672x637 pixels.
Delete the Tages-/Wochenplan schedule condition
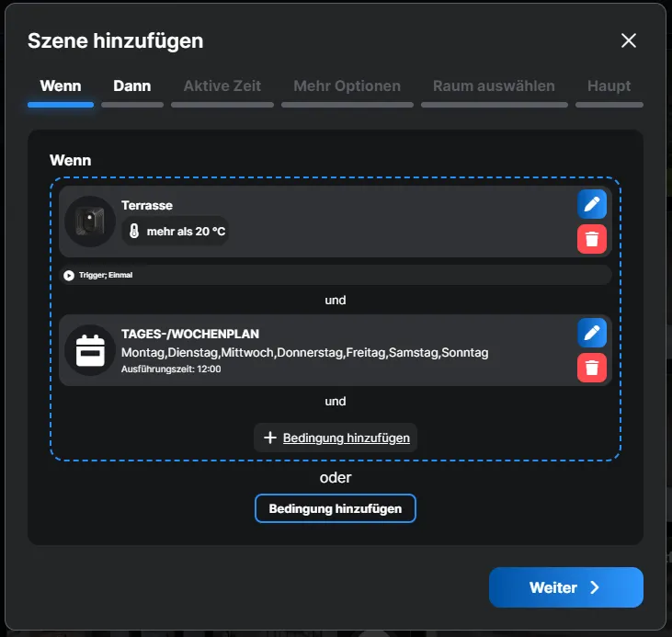(x=592, y=368)
